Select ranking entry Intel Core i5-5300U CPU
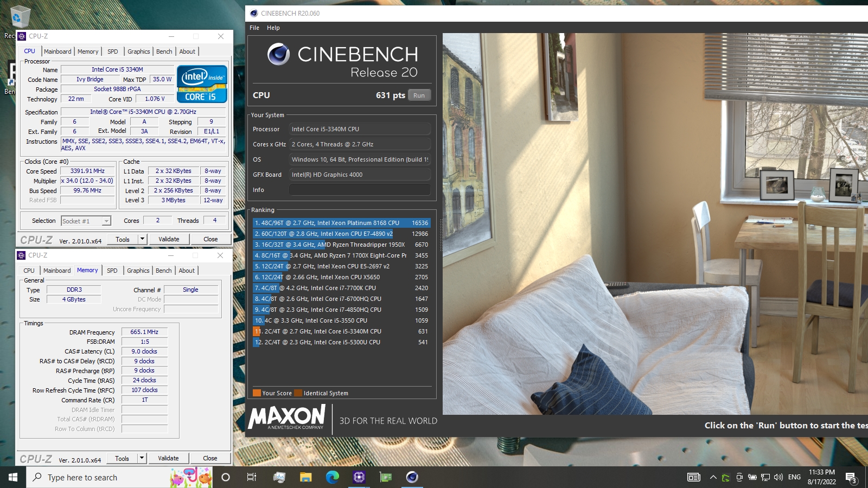This screenshot has width=868, height=488. pyautogui.click(x=342, y=342)
